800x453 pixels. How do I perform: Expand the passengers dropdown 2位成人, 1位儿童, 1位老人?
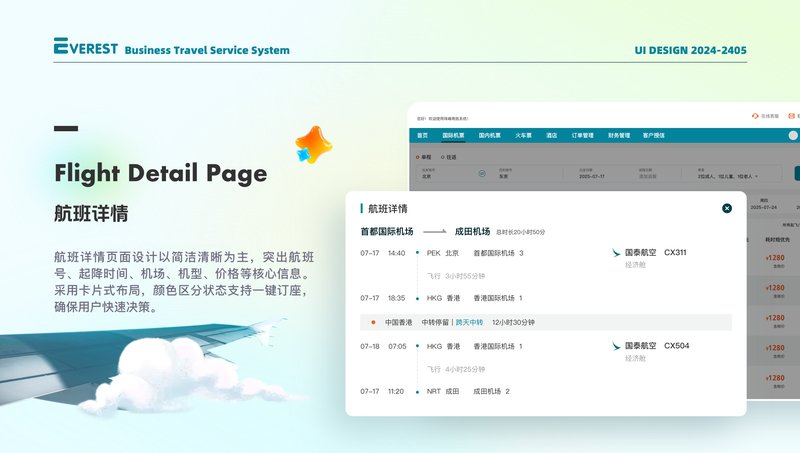(x=728, y=177)
